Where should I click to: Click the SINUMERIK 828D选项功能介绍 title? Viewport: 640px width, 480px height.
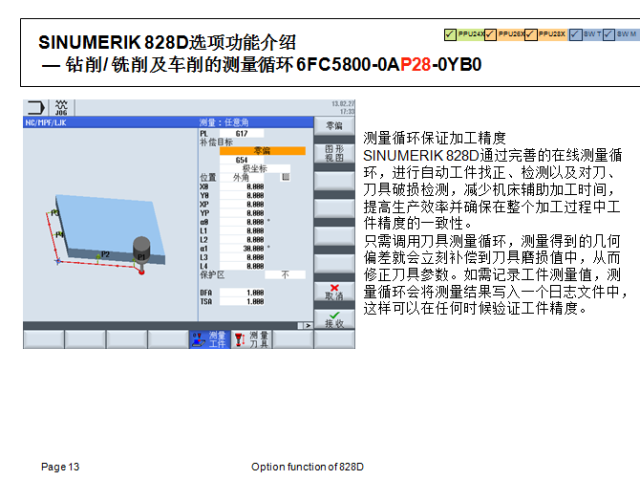(167, 42)
